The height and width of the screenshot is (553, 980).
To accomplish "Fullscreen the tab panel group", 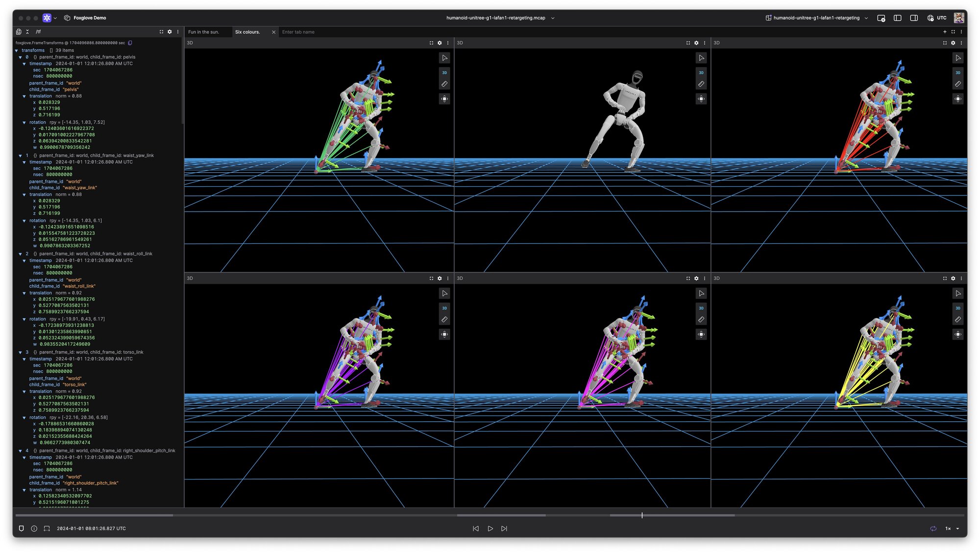I will [953, 32].
